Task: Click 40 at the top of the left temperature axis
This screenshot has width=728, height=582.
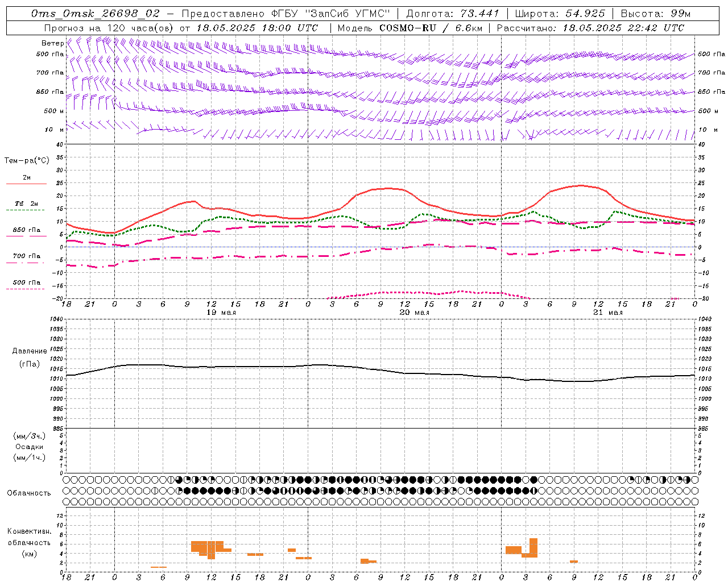Action: pos(59,144)
